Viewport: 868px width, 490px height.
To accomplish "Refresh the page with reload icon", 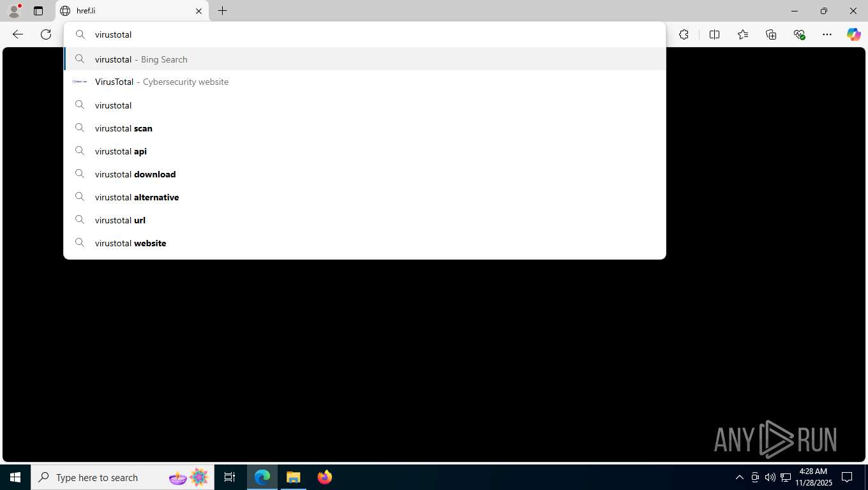I will (x=46, y=34).
